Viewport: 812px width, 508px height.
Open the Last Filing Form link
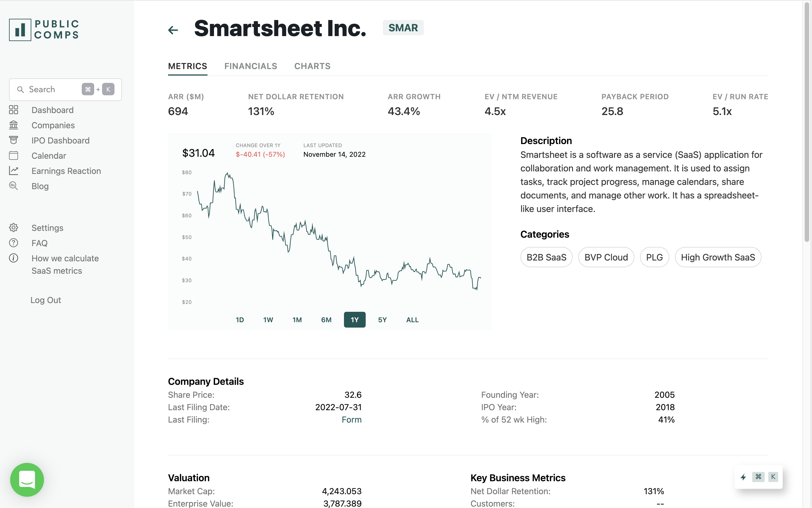click(351, 420)
